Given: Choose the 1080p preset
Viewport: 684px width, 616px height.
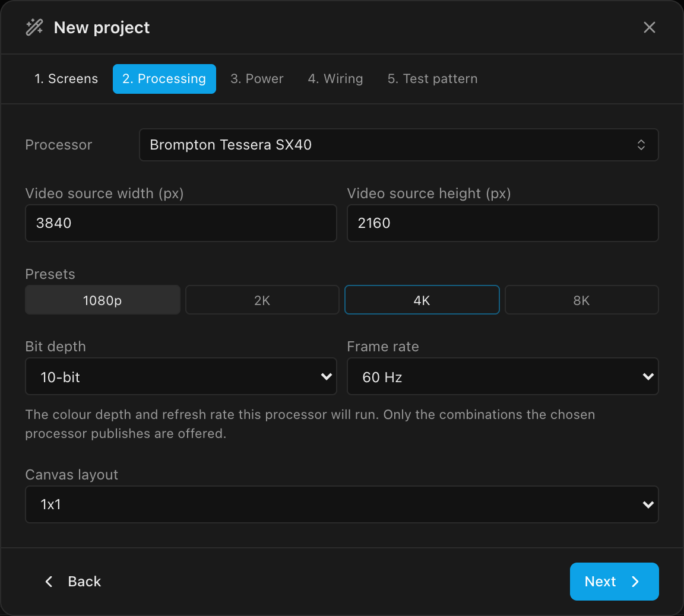Looking at the screenshot, I should [x=103, y=300].
